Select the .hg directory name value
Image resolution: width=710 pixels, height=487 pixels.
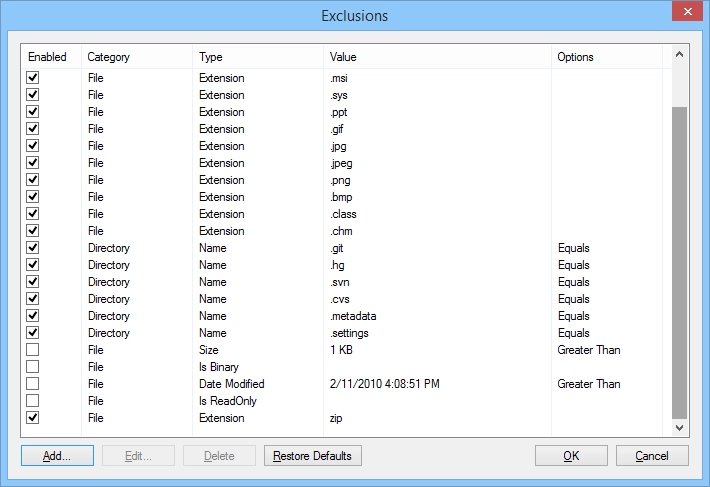coord(337,265)
